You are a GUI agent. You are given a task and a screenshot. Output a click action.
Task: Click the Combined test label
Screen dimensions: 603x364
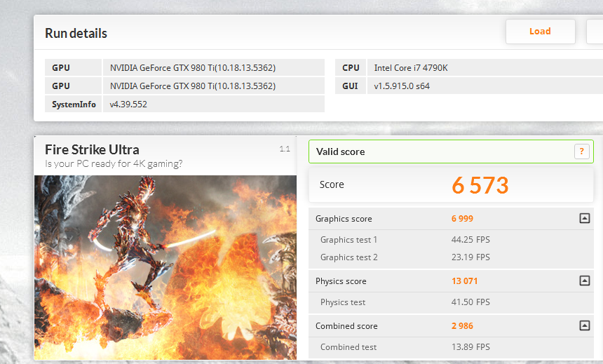pyautogui.click(x=348, y=347)
